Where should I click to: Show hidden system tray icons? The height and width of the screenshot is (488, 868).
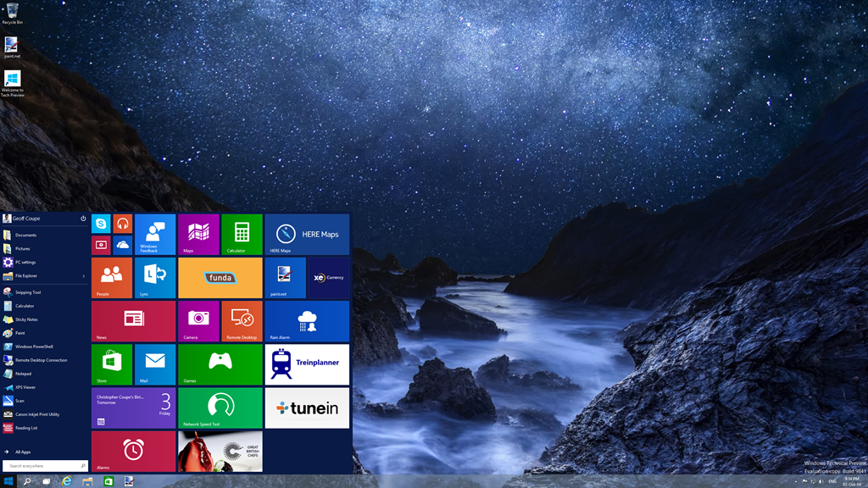pyautogui.click(x=795, y=481)
